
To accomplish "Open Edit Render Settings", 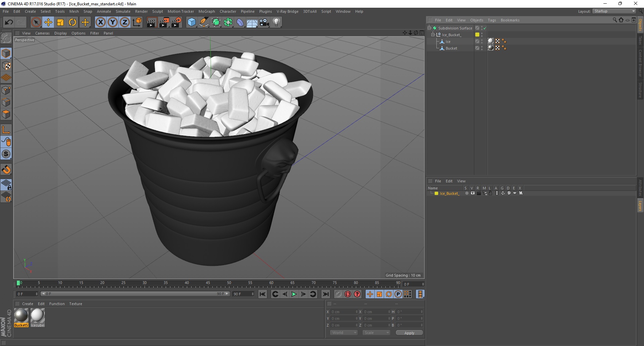I will pyautogui.click(x=176, y=22).
